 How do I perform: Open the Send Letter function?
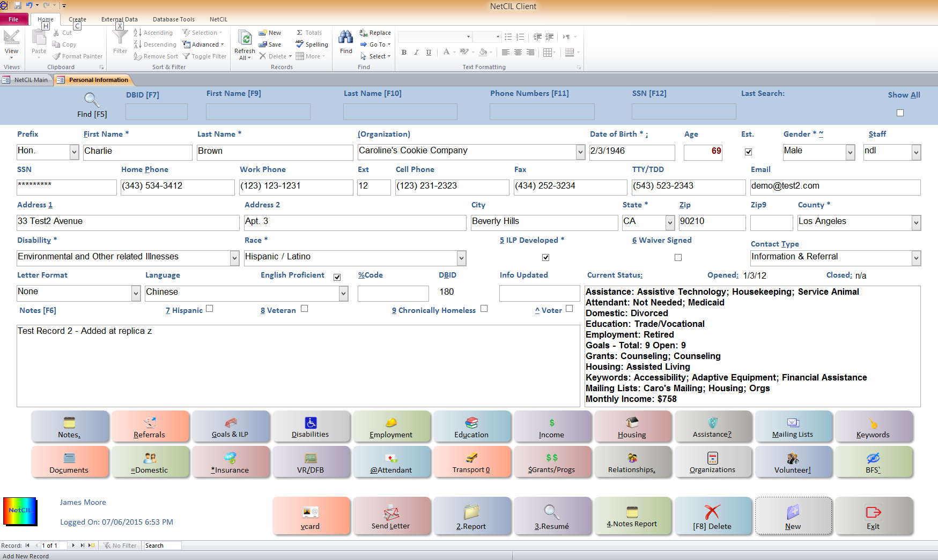[392, 516]
